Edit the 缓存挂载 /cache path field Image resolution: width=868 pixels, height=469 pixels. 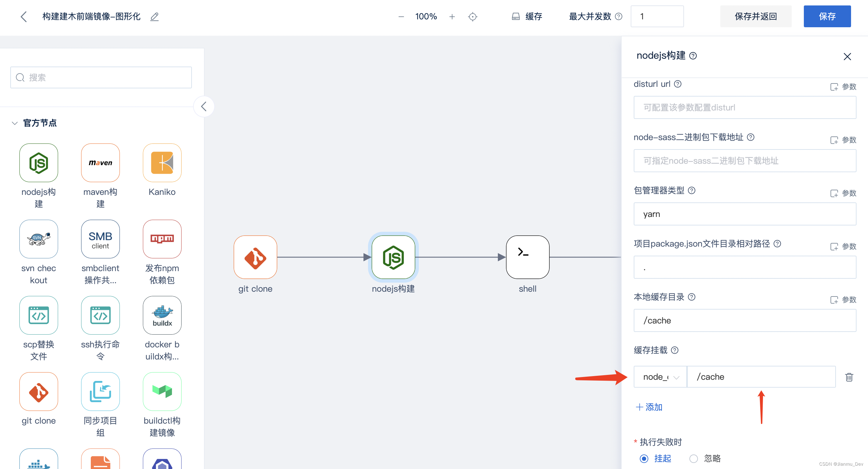tap(761, 377)
